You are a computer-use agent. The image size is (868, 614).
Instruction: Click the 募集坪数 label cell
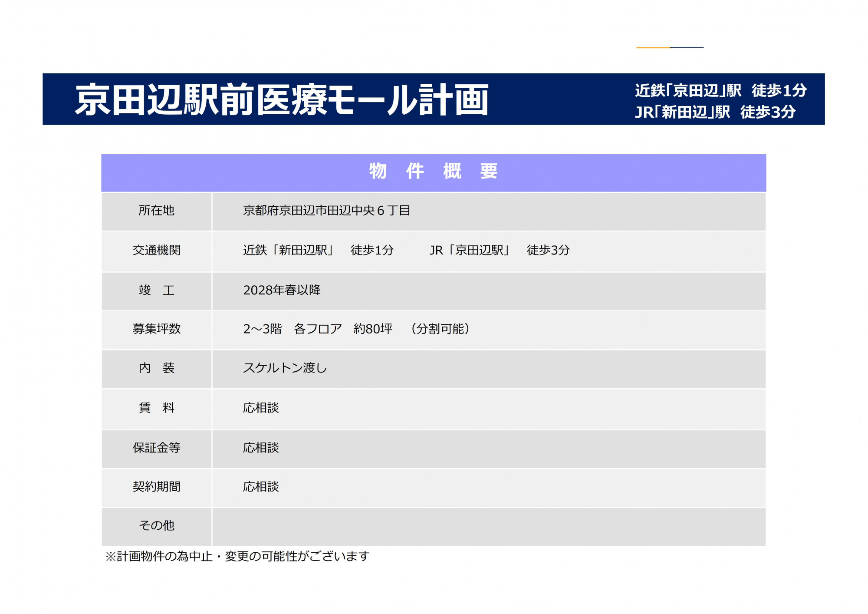156,329
